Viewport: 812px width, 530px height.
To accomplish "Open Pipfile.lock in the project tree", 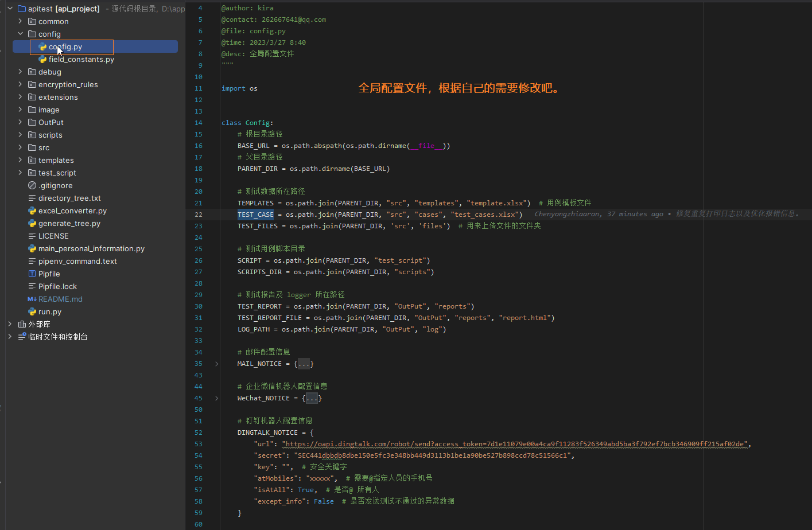I will coord(57,286).
